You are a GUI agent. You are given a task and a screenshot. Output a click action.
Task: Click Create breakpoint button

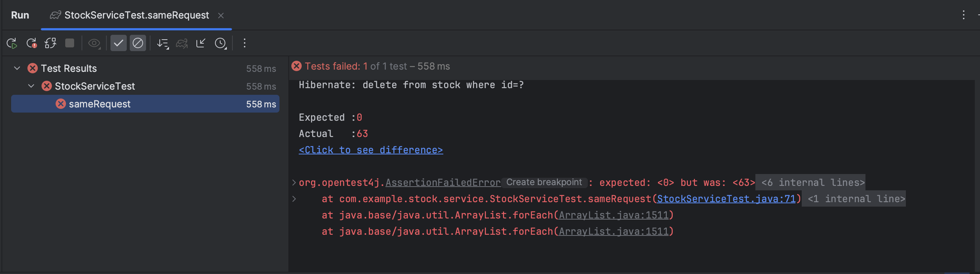coord(544,183)
